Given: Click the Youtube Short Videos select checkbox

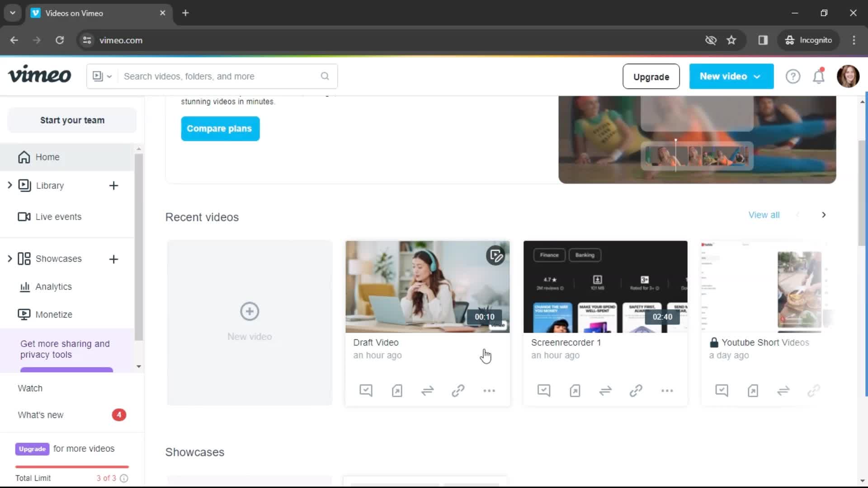Looking at the screenshot, I should pos(722,390).
